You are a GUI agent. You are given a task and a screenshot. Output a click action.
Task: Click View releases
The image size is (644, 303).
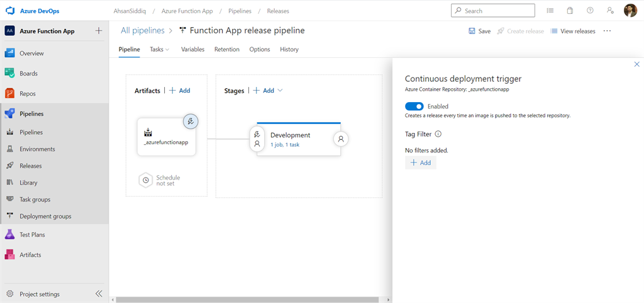tap(573, 31)
